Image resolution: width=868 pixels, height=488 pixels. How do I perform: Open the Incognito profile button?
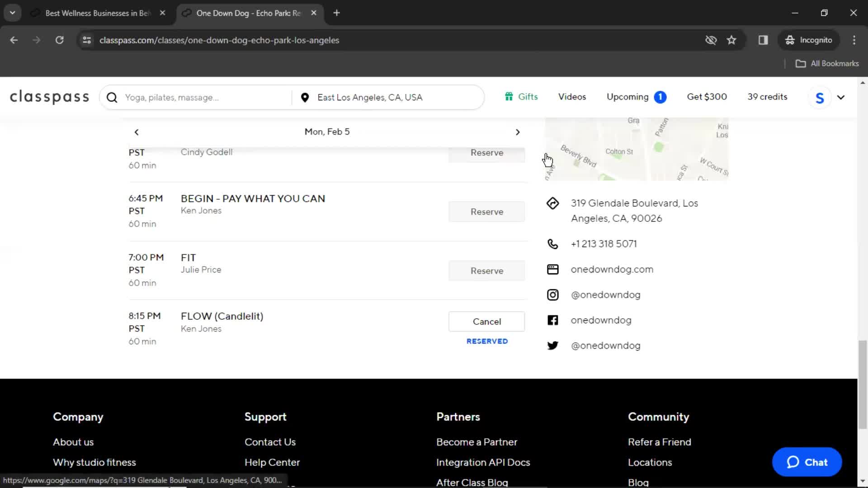click(x=809, y=40)
